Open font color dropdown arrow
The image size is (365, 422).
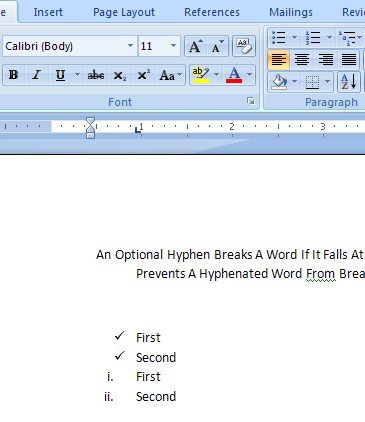(250, 75)
